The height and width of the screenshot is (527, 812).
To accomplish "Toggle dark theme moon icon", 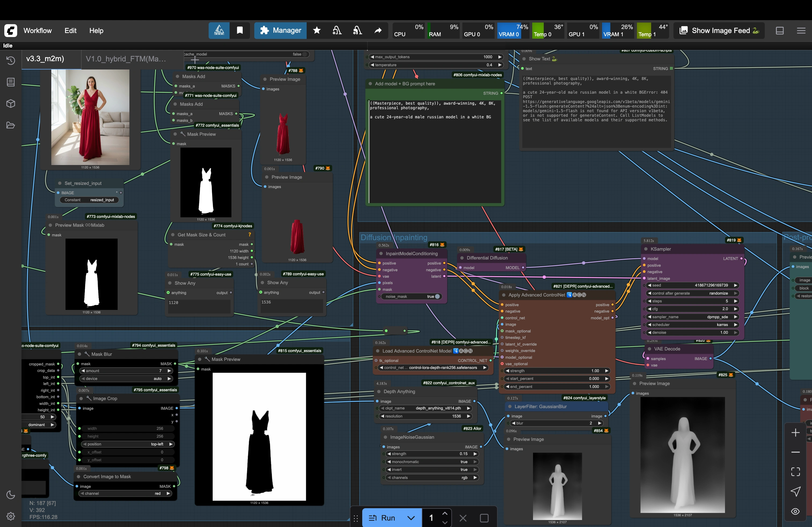I will click(10, 495).
